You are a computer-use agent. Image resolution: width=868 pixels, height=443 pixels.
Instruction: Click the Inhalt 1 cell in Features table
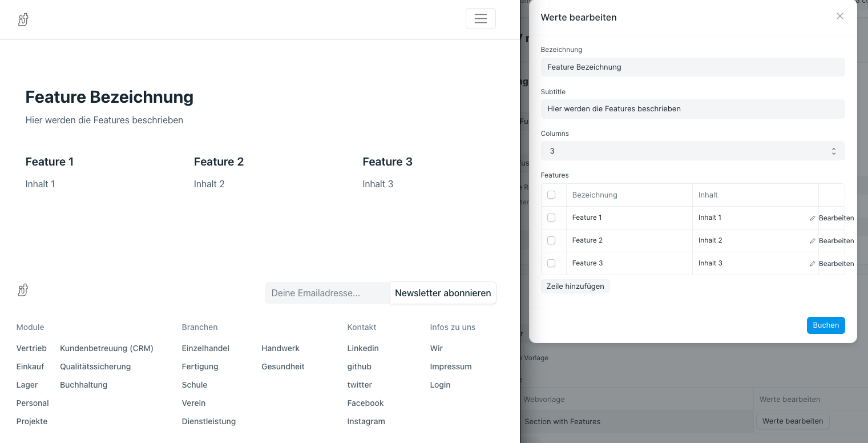tap(756, 218)
